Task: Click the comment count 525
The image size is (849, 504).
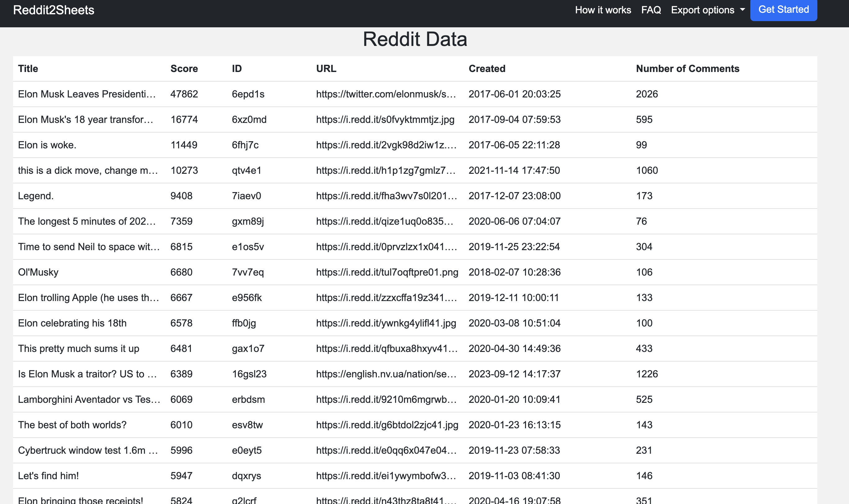Action: pos(644,400)
